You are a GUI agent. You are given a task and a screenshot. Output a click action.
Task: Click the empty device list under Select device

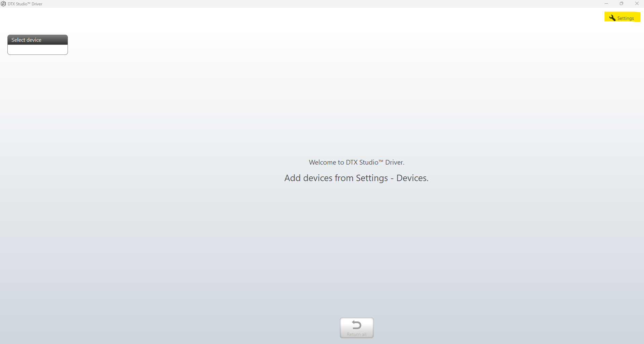(37, 49)
